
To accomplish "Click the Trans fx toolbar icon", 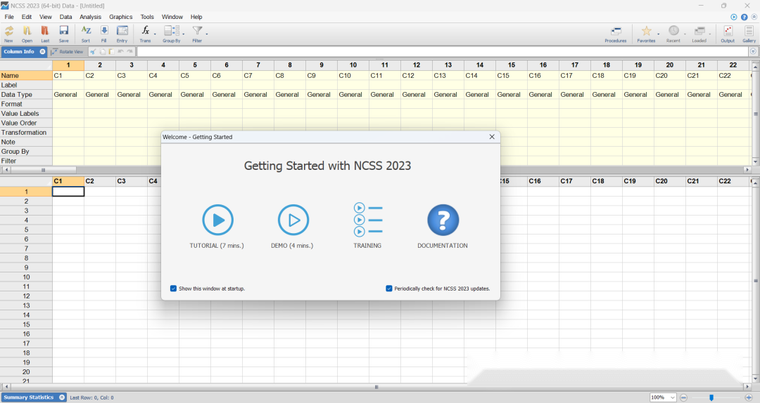I will point(145,32).
